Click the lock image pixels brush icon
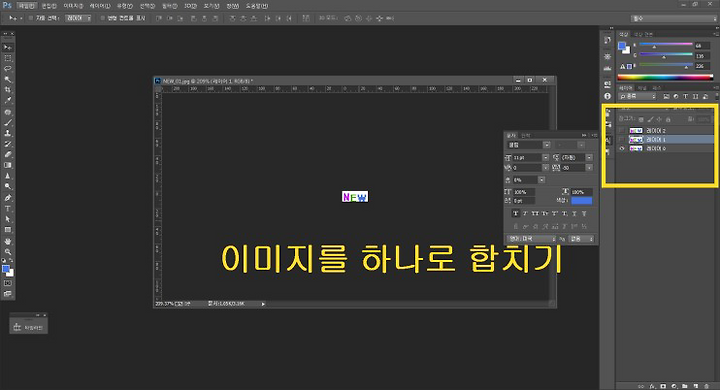This screenshot has height=390, width=720. (650, 119)
